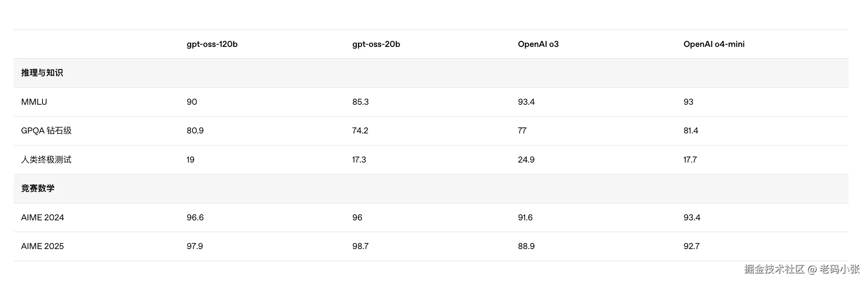Click GPQA score 81.4 for o4-mini
This screenshot has width=868, height=283.
point(690,131)
